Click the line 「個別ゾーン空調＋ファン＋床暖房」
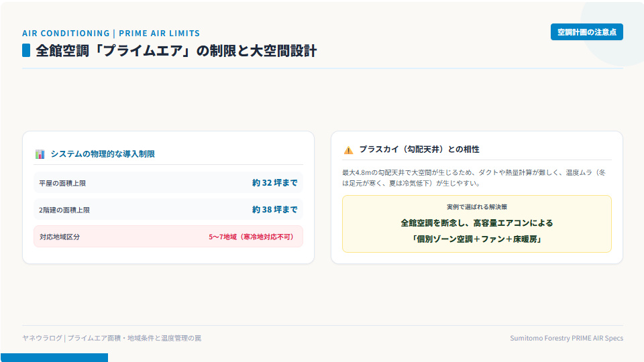 tap(477, 239)
